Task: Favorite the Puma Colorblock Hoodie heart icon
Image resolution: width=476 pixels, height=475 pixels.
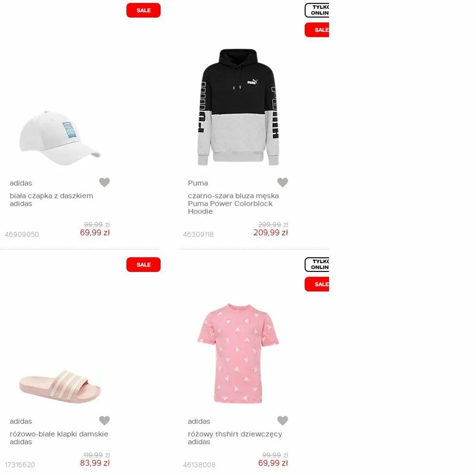Action: pyautogui.click(x=283, y=182)
